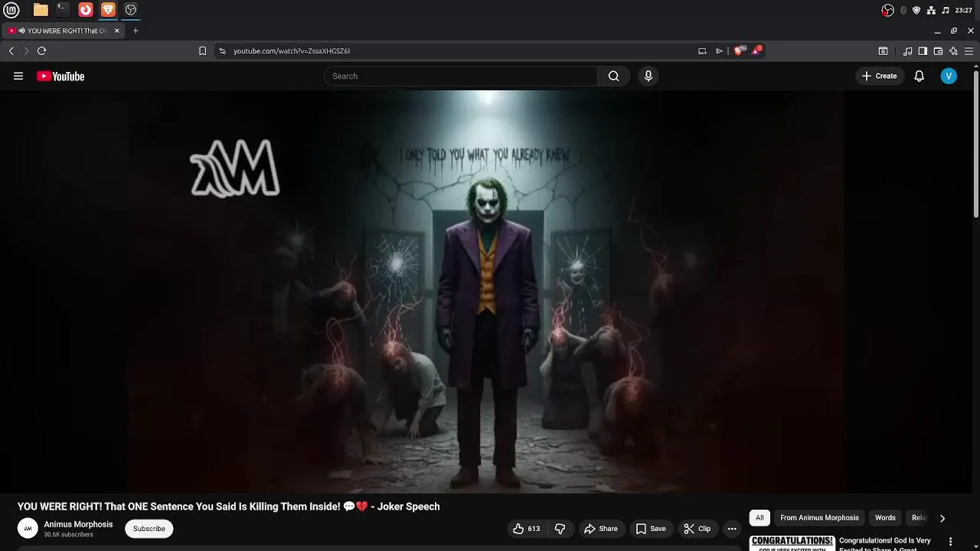Image resolution: width=980 pixels, height=551 pixels.
Task: Open the Congratulations God Is Very video title
Action: pyautogui.click(x=886, y=544)
